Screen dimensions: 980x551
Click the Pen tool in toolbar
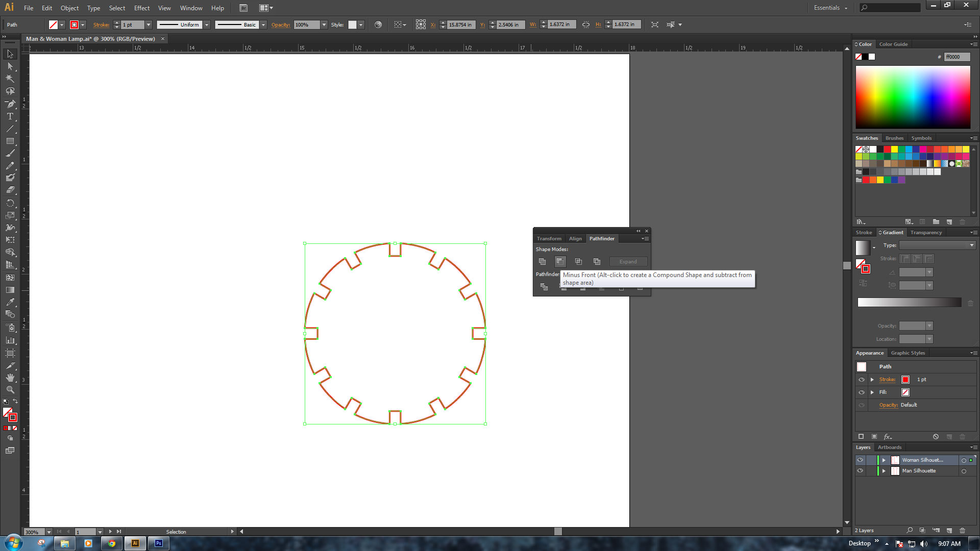coord(9,104)
